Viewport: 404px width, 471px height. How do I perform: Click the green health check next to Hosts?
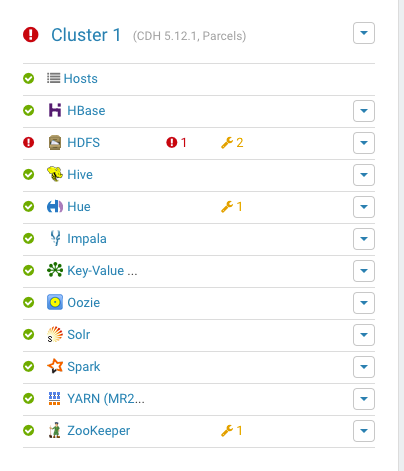pos(29,79)
